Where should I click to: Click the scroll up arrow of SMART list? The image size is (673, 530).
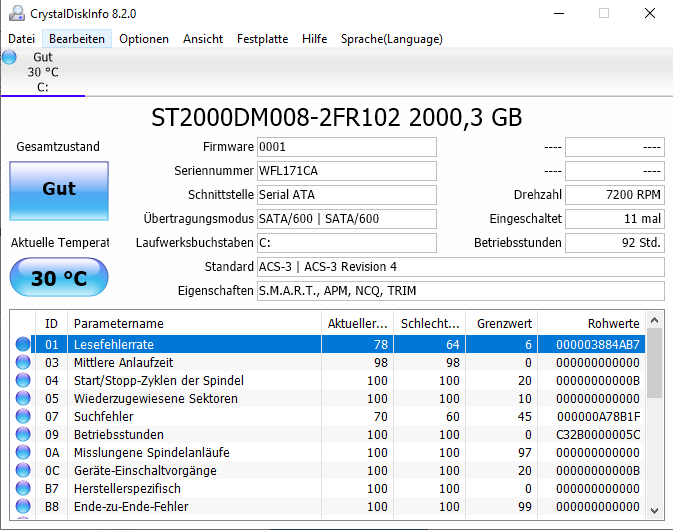(x=655, y=320)
